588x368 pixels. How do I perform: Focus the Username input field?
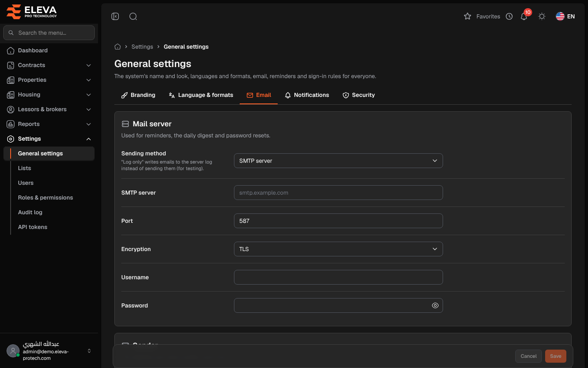pyautogui.click(x=338, y=277)
